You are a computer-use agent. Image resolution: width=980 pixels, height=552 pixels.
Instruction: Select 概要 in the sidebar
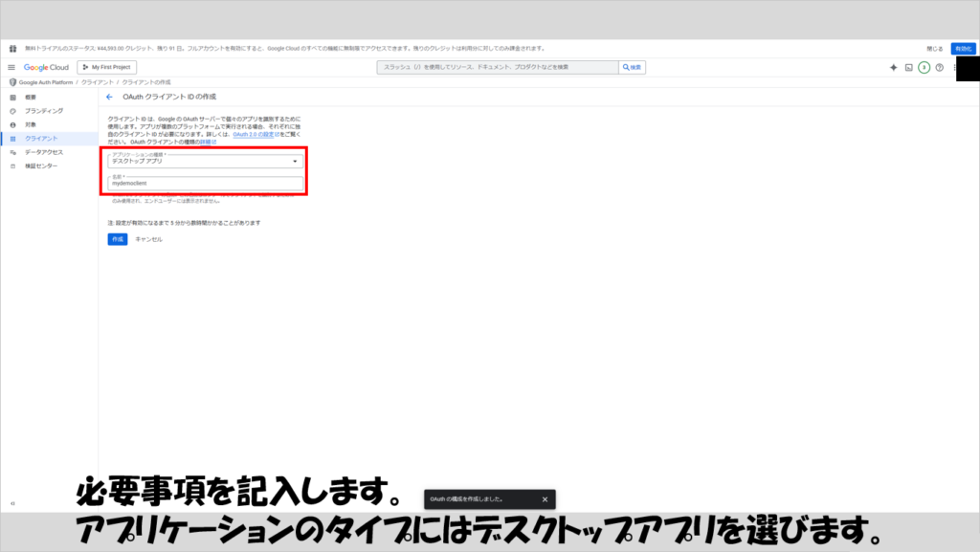pyautogui.click(x=31, y=98)
